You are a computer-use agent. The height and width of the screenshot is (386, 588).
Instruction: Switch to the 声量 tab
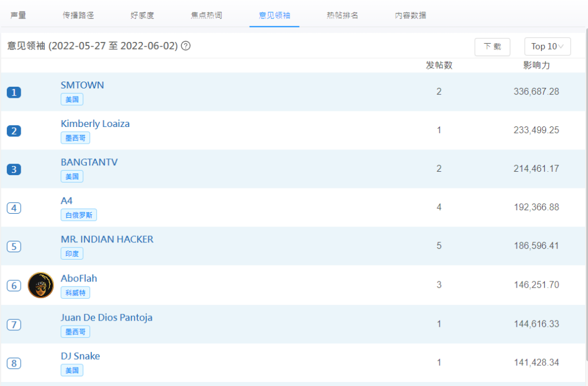(18, 16)
